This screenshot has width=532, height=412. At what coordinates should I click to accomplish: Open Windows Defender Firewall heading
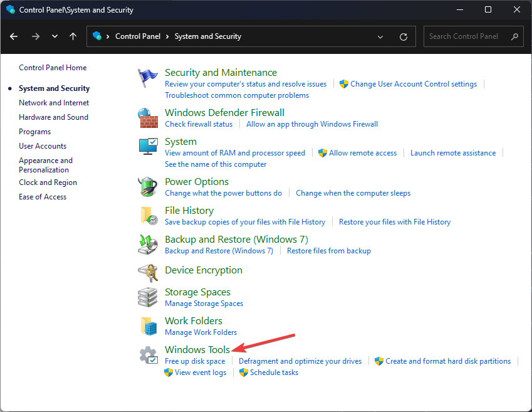(x=224, y=113)
